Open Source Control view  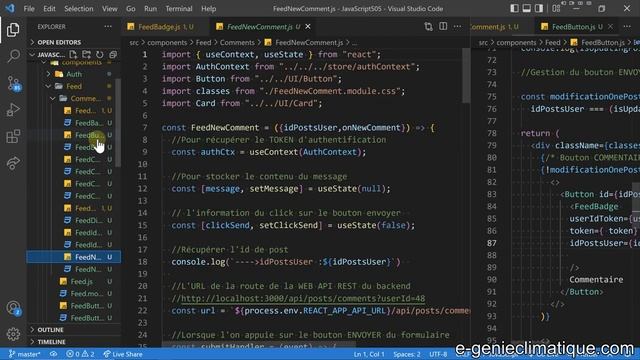[13, 83]
